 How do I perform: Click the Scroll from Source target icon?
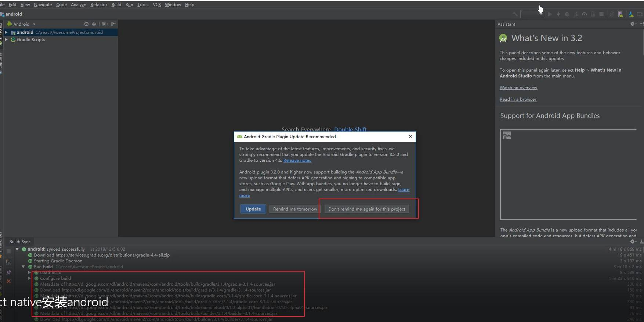tap(86, 24)
